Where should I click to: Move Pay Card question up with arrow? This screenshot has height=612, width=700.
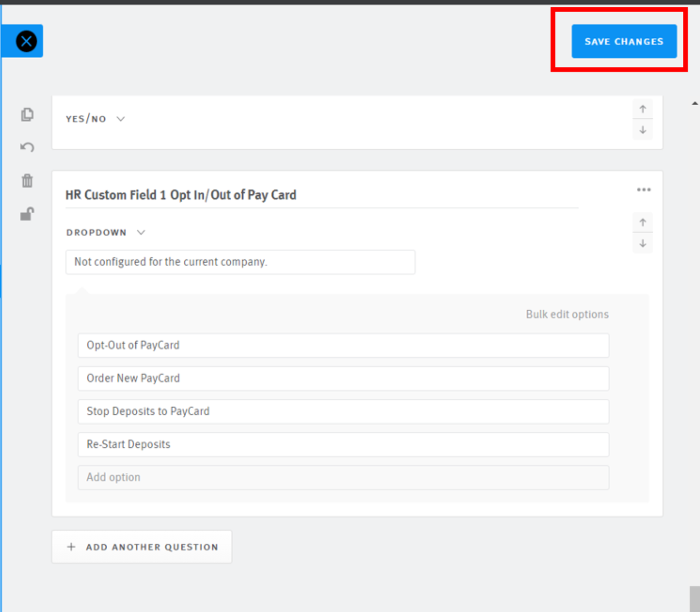click(642, 222)
